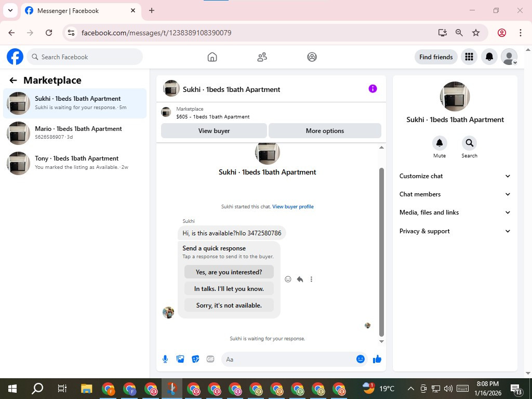Open Chrome three-dot menu

click(x=520, y=33)
